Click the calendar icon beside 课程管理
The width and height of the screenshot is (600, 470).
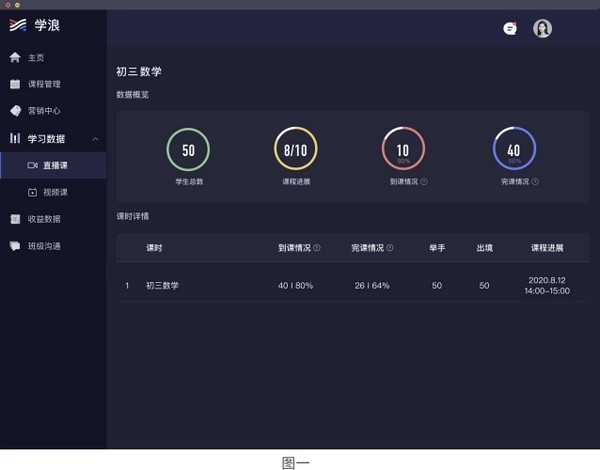coord(15,84)
